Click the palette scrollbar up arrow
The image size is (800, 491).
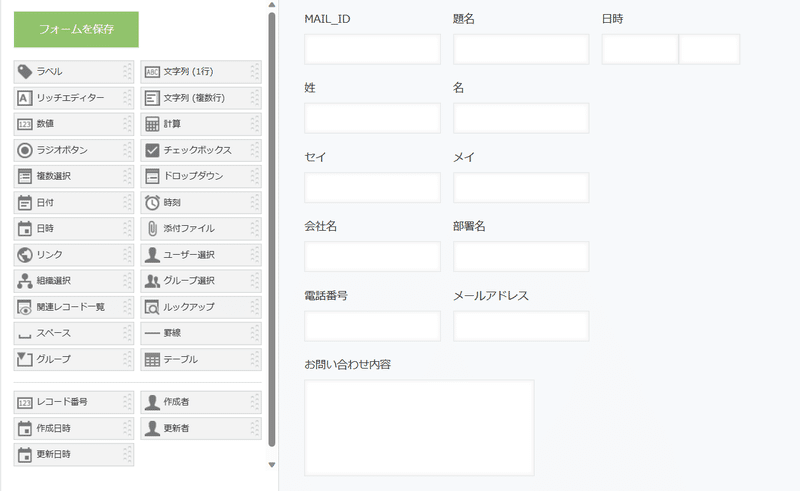click(272, 5)
